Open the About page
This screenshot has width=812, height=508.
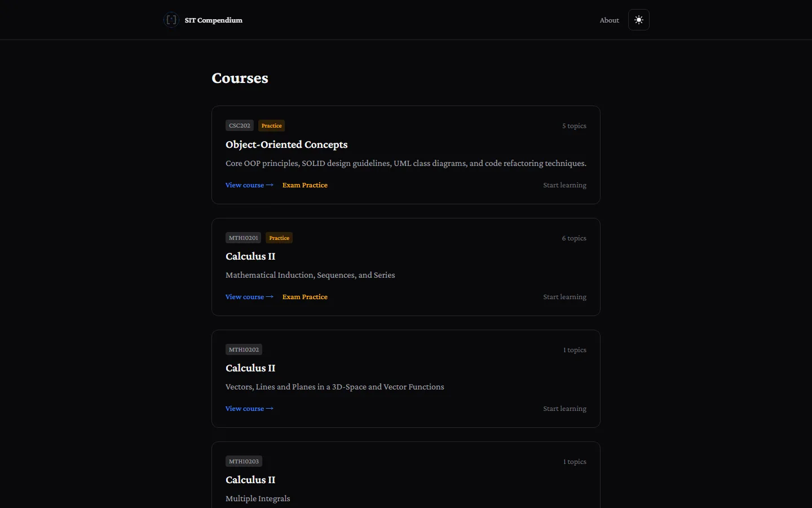coord(610,20)
